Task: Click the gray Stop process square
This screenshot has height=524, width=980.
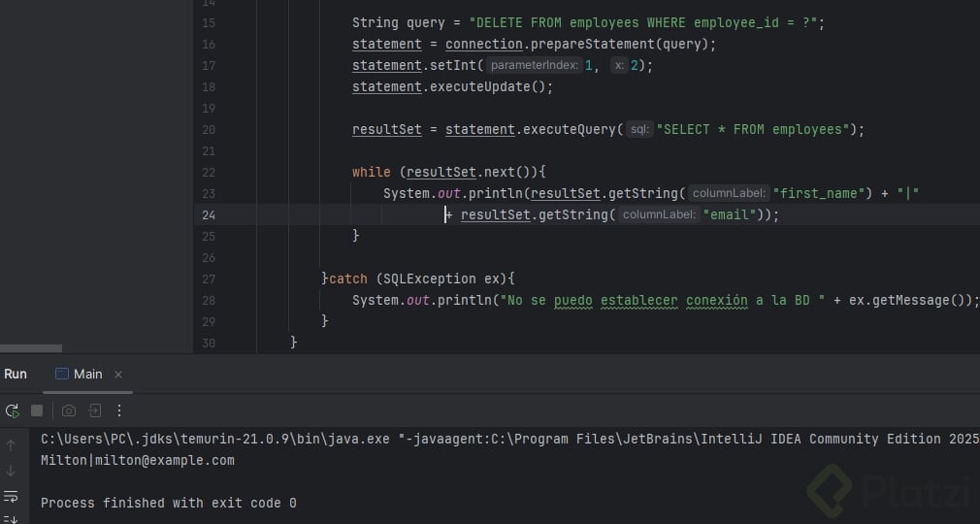Action: [x=37, y=410]
